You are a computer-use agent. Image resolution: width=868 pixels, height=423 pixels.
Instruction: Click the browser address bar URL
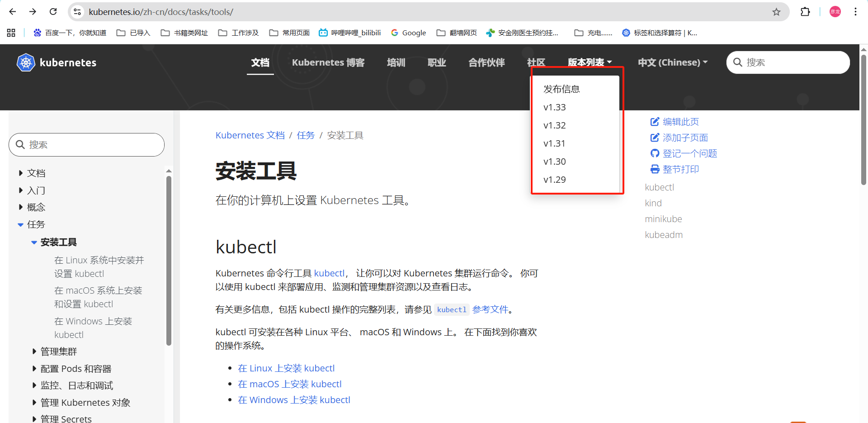[x=161, y=12]
